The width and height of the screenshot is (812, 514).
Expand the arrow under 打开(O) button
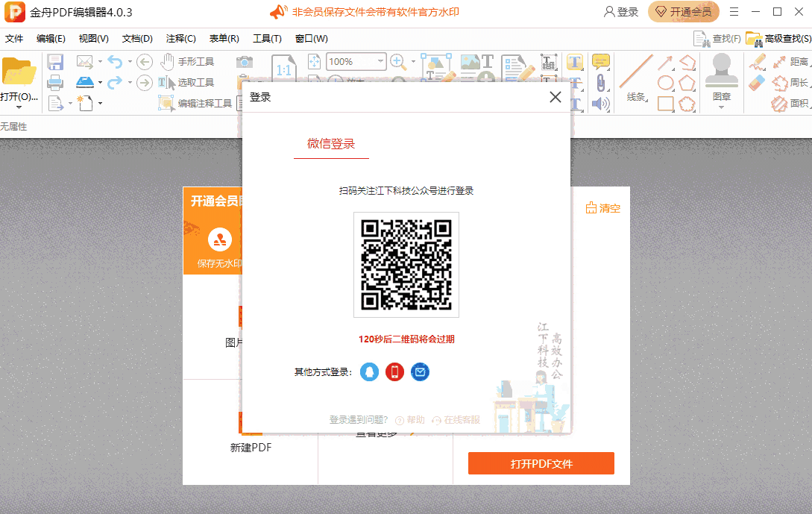click(19, 107)
